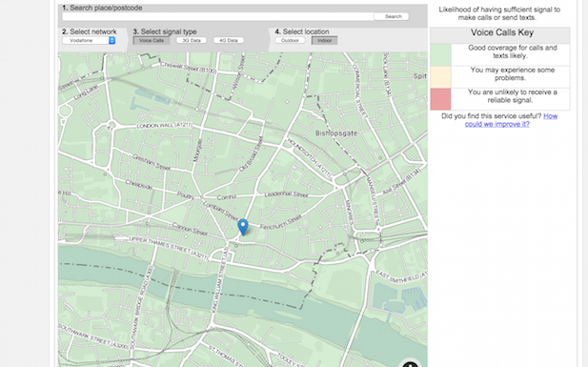Click the dark circular icon at map corner
The width and height of the screenshot is (588, 367).
[x=411, y=363]
